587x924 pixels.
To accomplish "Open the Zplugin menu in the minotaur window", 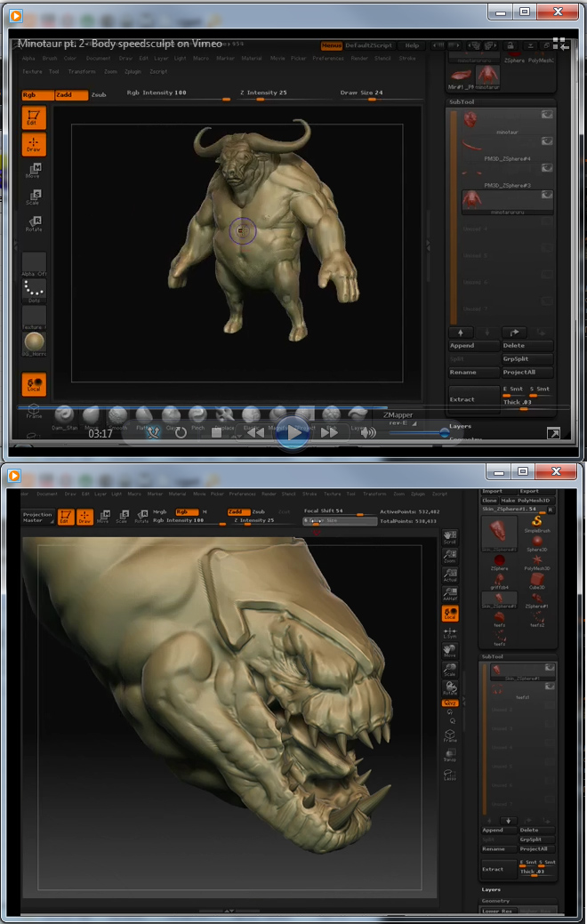I will point(133,71).
